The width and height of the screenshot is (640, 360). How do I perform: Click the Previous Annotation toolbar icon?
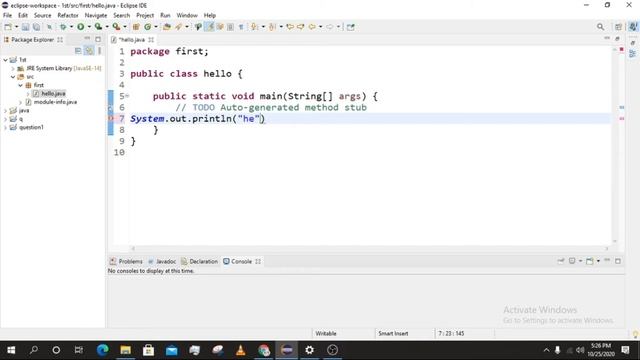click(272, 27)
